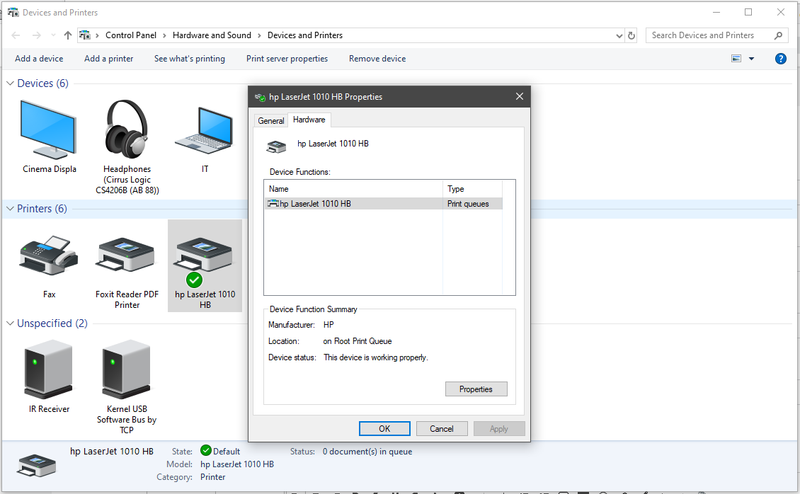The height and width of the screenshot is (494, 800).
Task: Click '0 document(s) in queue' status text
Action: point(367,452)
